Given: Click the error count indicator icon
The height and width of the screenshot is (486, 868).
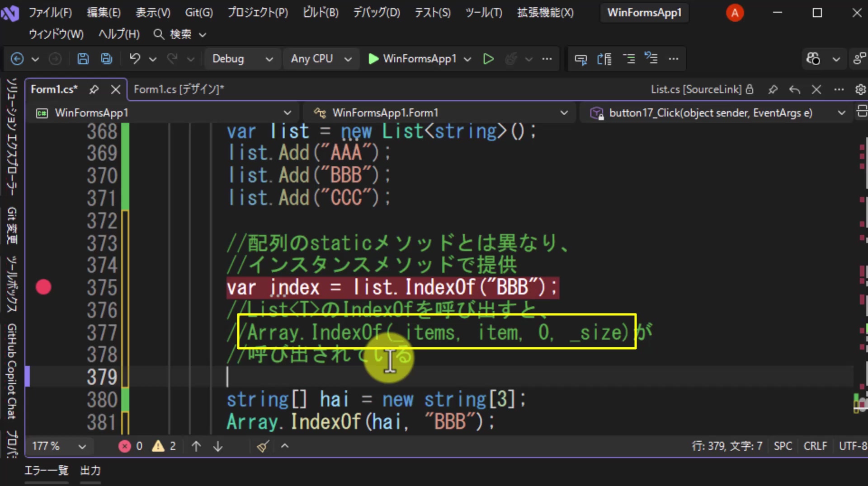Looking at the screenshot, I should click(x=124, y=446).
